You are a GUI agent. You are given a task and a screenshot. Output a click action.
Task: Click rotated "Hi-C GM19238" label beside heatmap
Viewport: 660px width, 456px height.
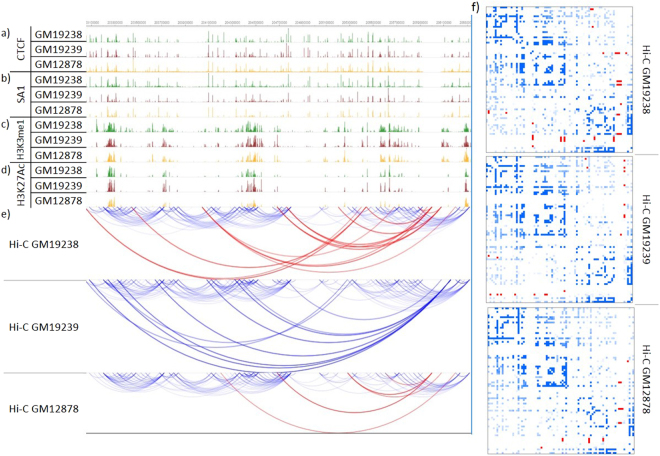coord(647,80)
